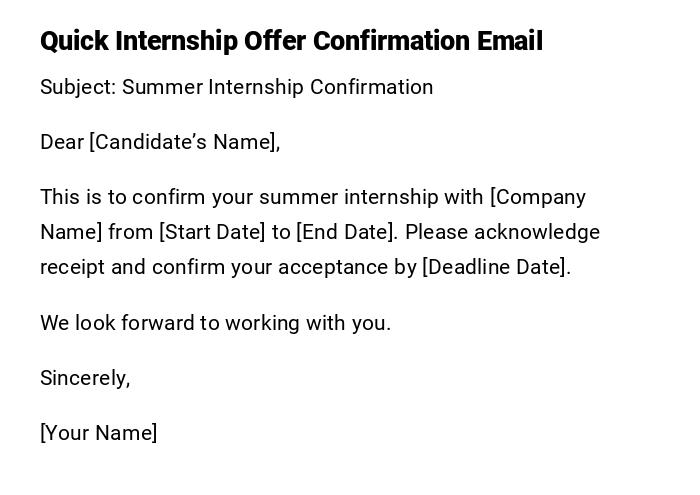
Task: Click the word "receipt" in the paragraph
Action: point(72,268)
